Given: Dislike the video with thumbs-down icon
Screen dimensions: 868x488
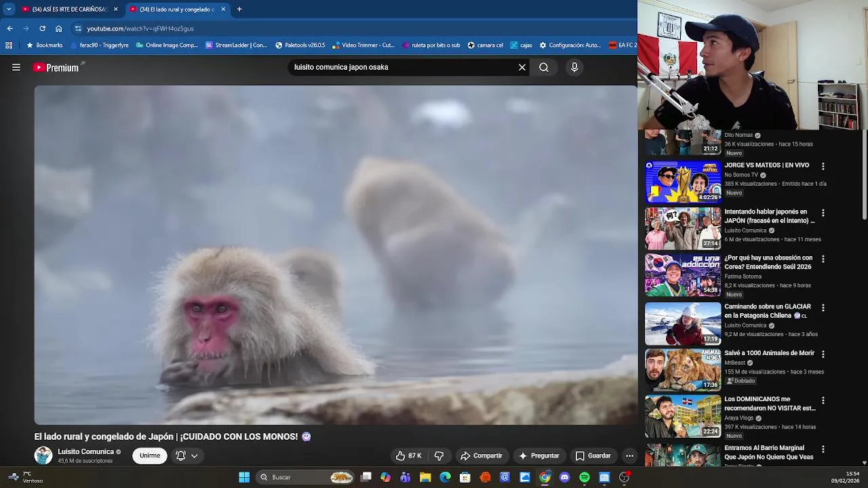Looking at the screenshot, I should [439, 455].
